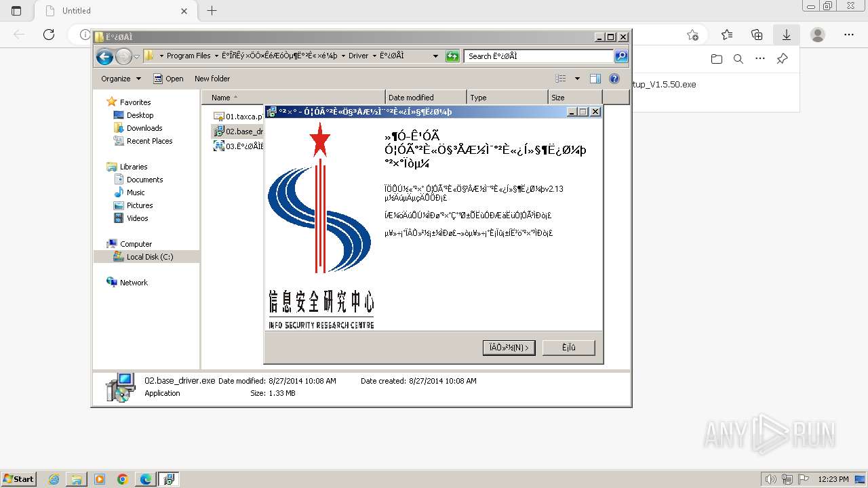Screen dimensions: 868x488
Task: Expand the breadcrumb arrow after Program Files
Action: 216,56
